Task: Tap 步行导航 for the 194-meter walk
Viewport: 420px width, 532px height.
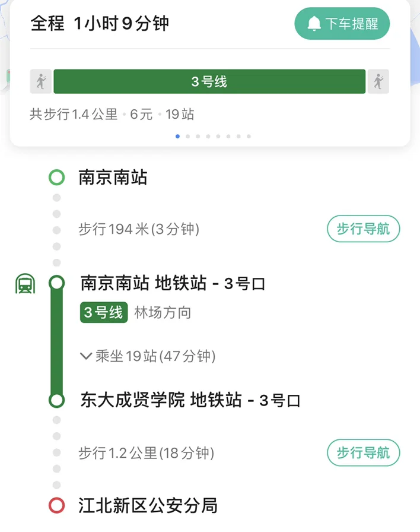Action: click(x=363, y=229)
